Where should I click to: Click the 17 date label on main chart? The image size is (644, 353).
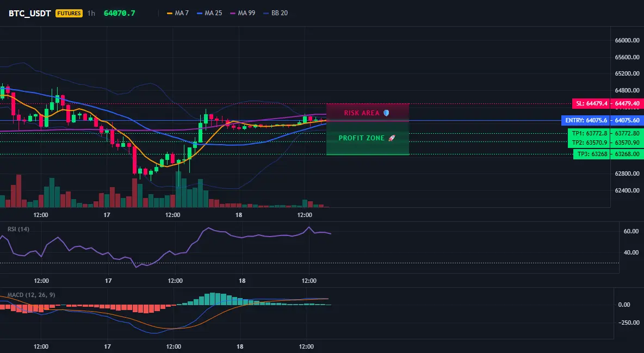coord(107,215)
